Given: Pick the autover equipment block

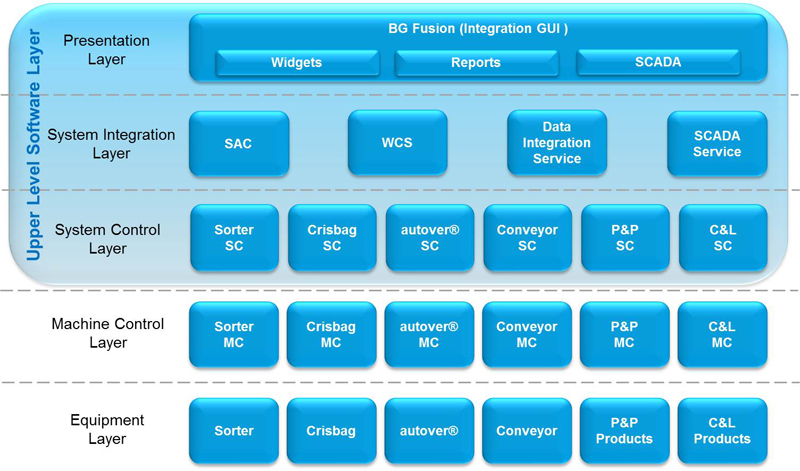Looking at the screenshot, I should 429,431.
